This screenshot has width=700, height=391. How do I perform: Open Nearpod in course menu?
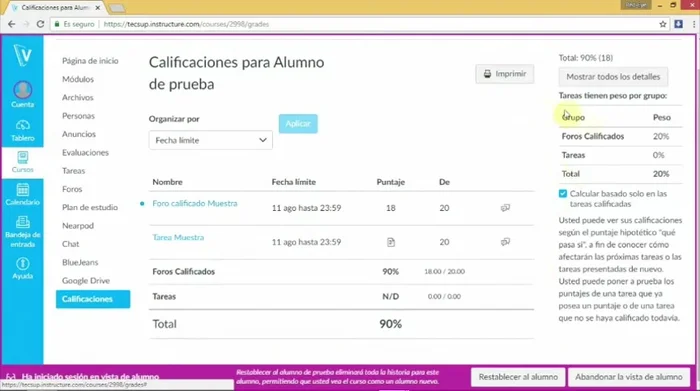click(78, 225)
